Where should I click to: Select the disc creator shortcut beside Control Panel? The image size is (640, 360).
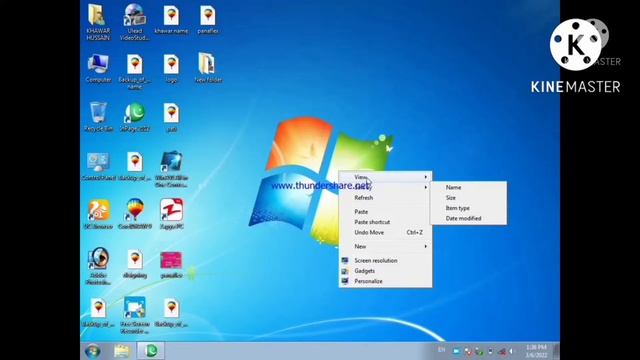[x=171, y=162]
